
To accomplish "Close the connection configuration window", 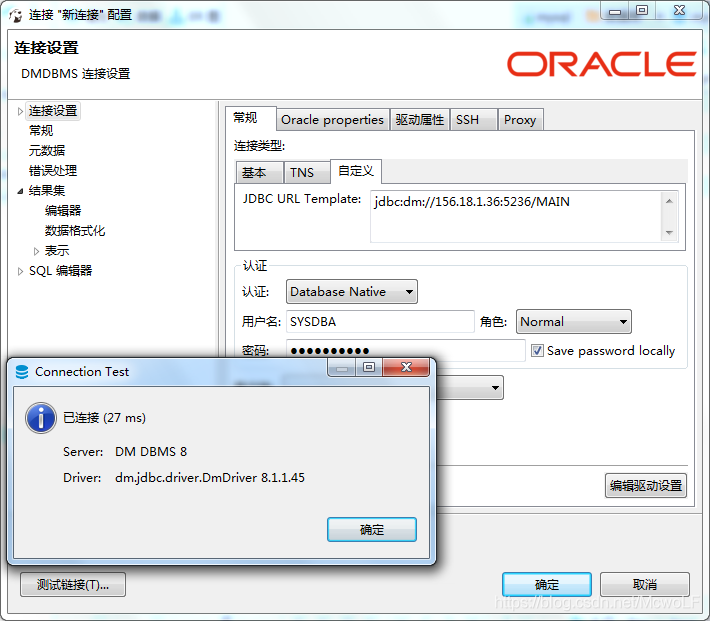I will (679, 10).
